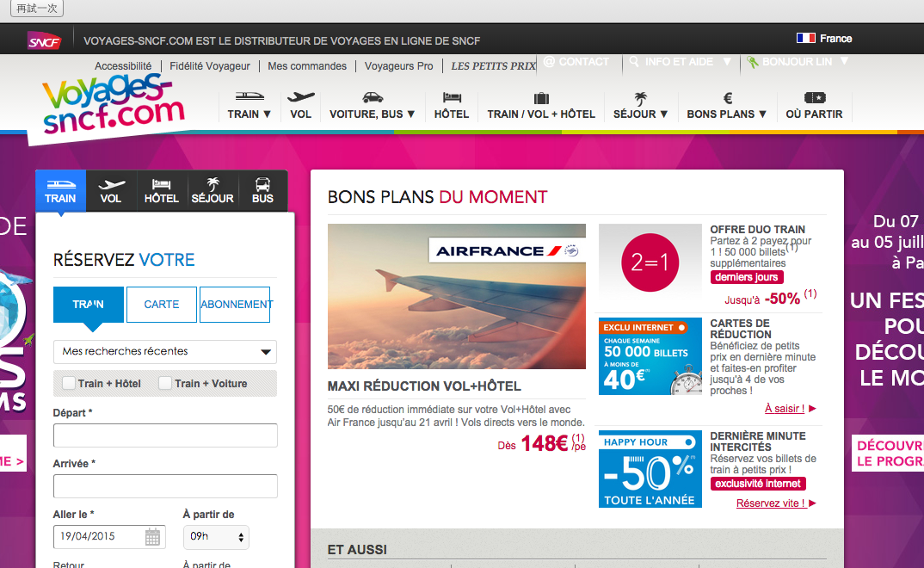The width and height of the screenshot is (924, 568).
Task: Click the ticket icon above Où partir
Action: 815,97
